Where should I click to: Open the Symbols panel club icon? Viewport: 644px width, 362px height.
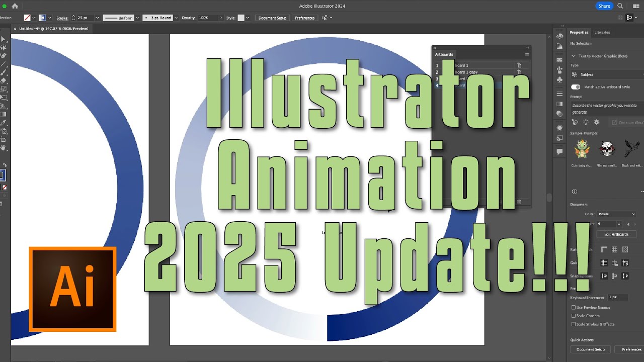click(559, 79)
